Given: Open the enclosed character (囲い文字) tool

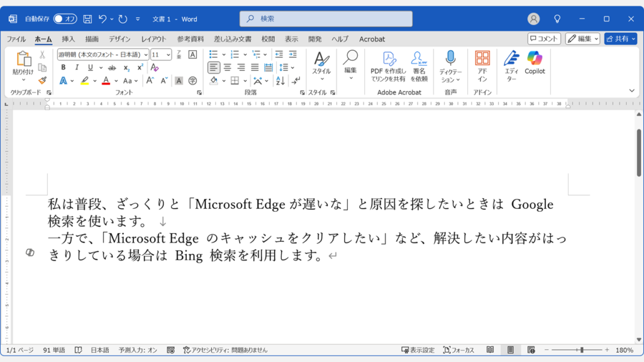Looking at the screenshot, I should [x=192, y=80].
